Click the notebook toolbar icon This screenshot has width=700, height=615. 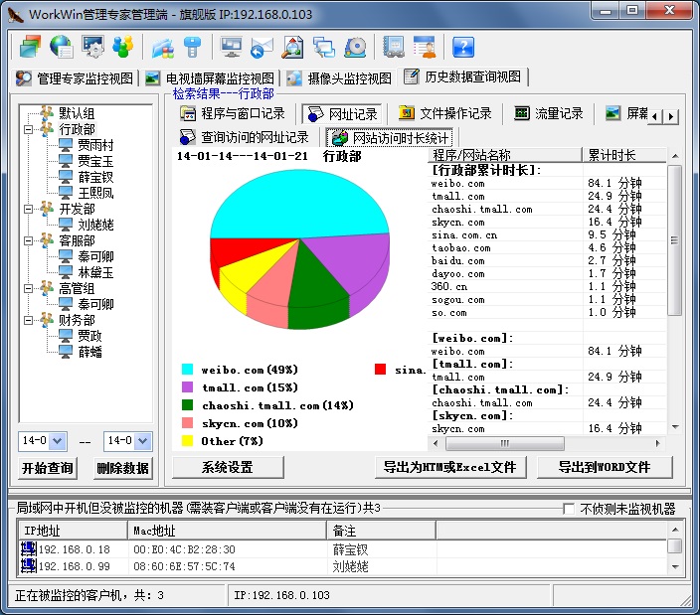point(394,47)
